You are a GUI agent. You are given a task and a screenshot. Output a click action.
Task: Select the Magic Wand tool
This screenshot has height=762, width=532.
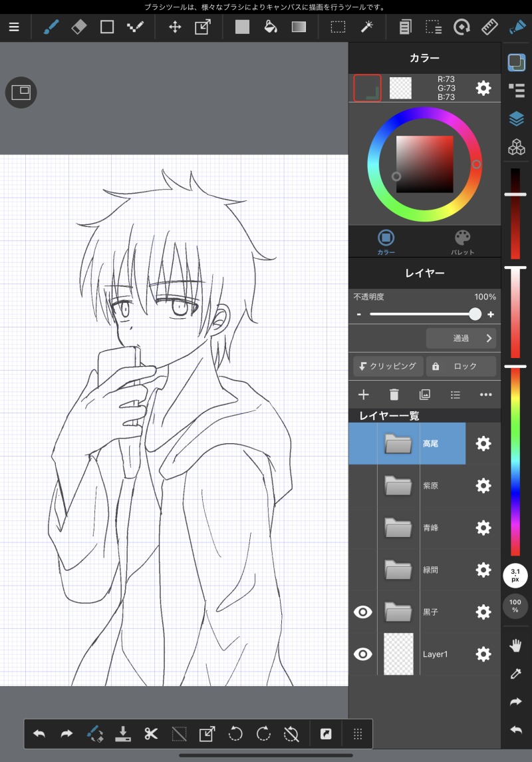pos(366,27)
